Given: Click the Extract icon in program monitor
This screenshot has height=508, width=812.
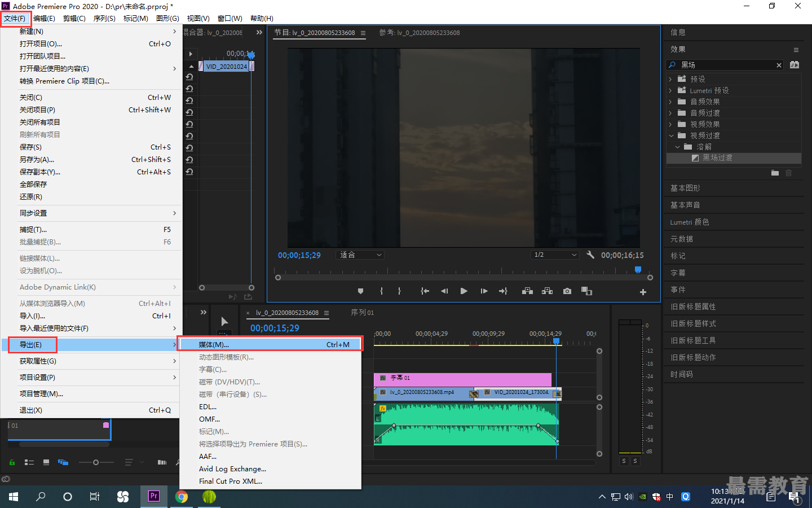Looking at the screenshot, I should point(547,291).
